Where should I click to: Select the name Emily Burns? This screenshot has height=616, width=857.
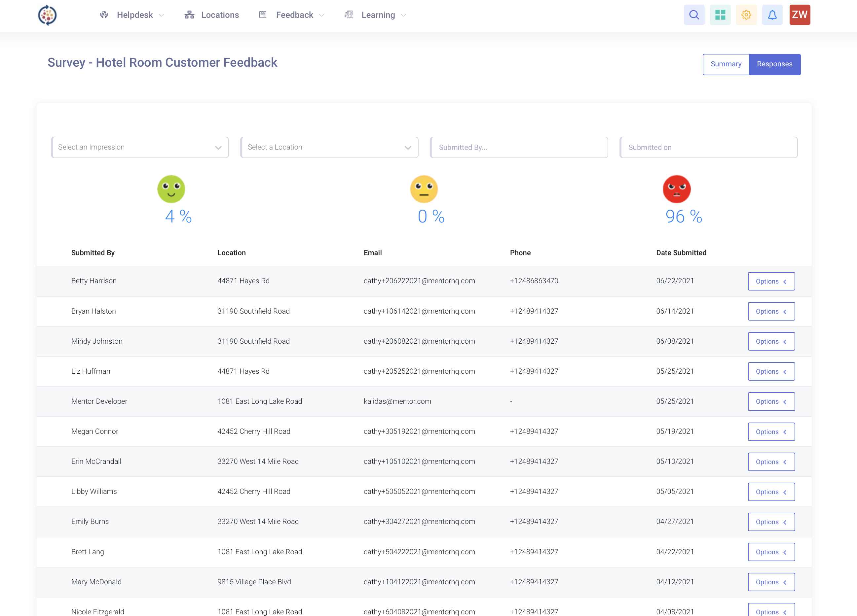(90, 522)
